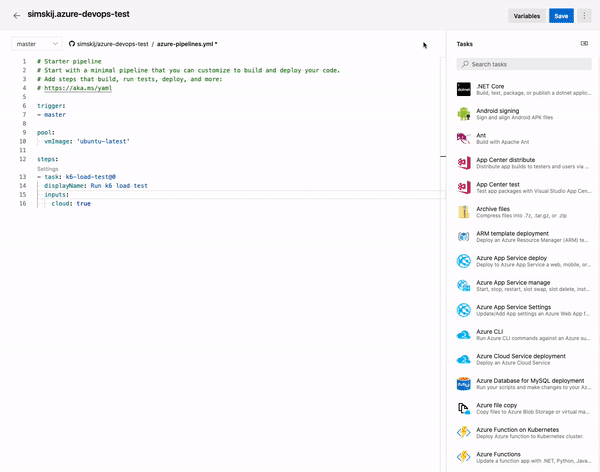Select the .NET Core task icon
The width and height of the screenshot is (600, 472).
[x=464, y=89]
